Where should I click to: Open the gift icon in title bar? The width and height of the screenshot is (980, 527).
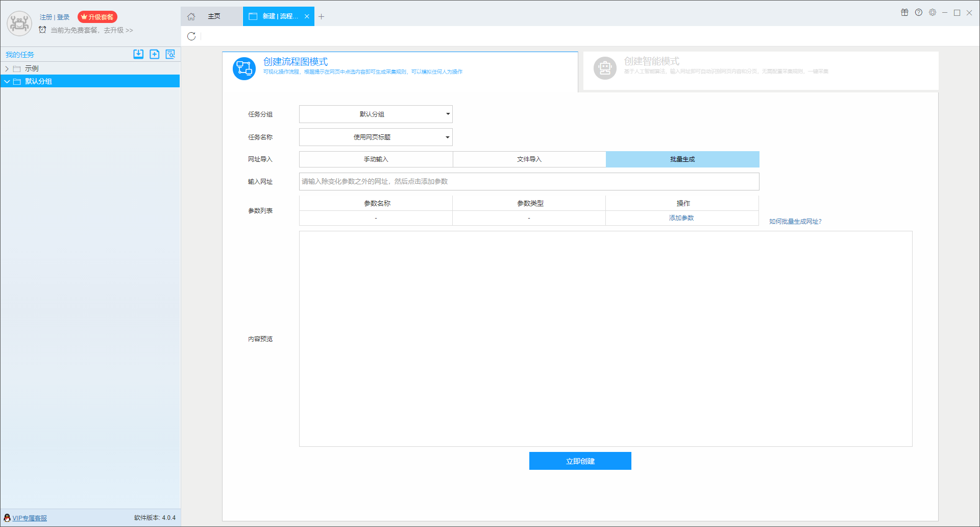[x=904, y=13]
